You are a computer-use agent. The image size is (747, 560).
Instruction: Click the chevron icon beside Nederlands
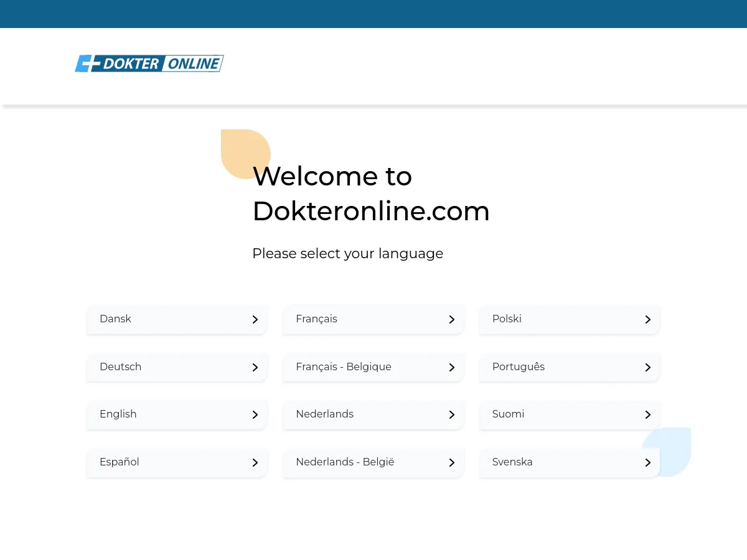(451, 414)
